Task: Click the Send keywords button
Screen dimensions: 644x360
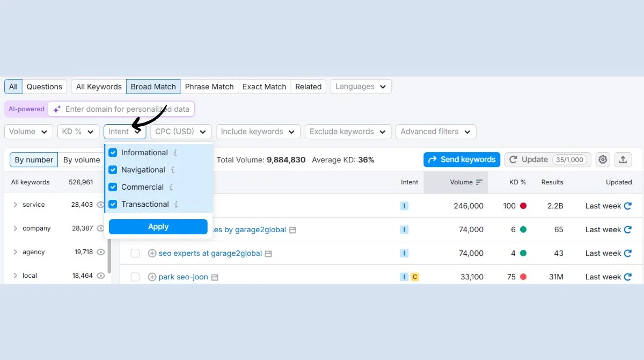Action: pyautogui.click(x=462, y=160)
